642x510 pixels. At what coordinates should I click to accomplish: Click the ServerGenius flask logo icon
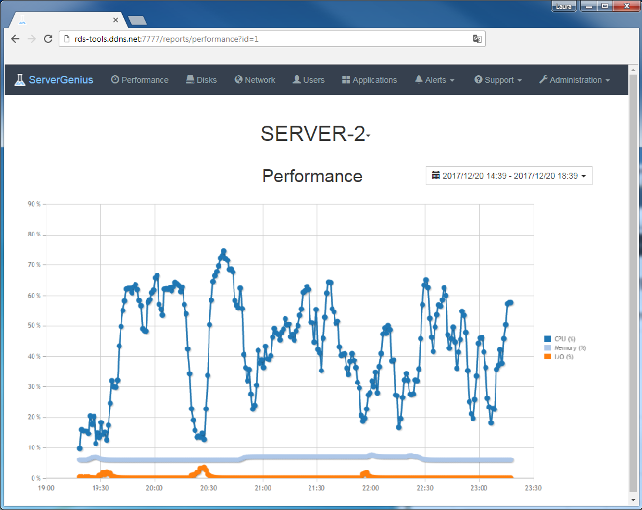pyautogui.click(x=20, y=80)
